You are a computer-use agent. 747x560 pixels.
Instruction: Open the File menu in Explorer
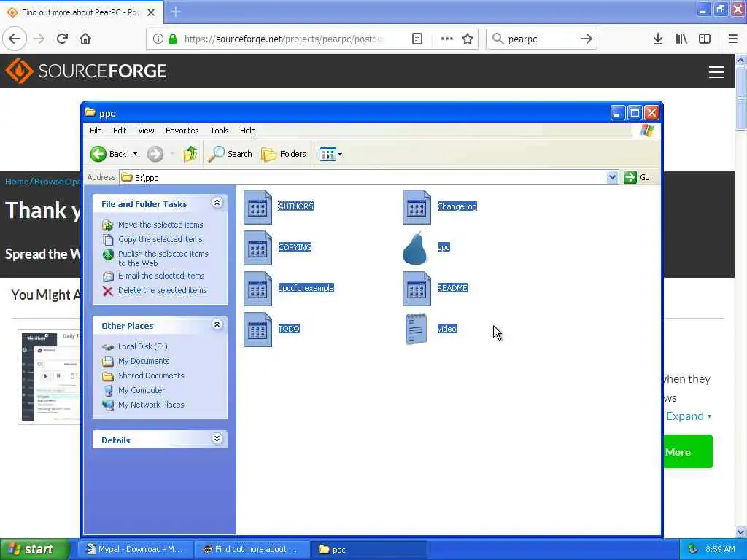pyautogui.click(x=96, y=131)
